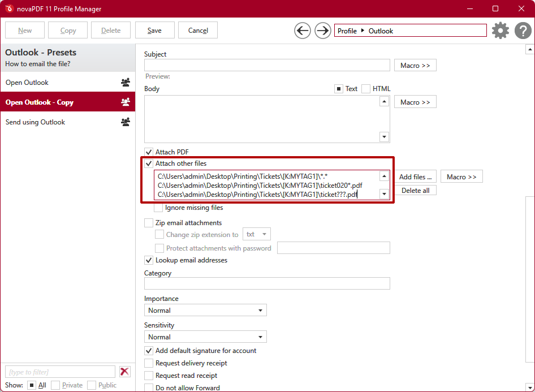Open settings via the gear icon
Viewport: 535px width, 392px height.
500,31
